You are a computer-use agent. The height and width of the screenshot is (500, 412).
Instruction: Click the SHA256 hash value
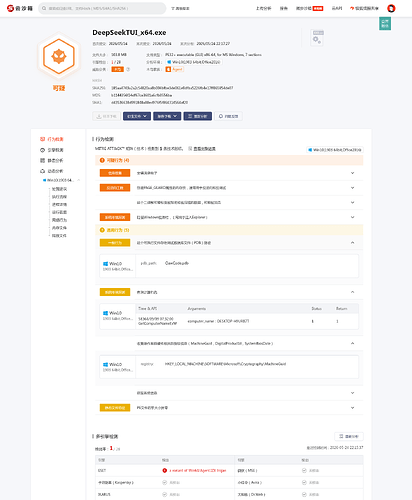click(x=172, y=88)
